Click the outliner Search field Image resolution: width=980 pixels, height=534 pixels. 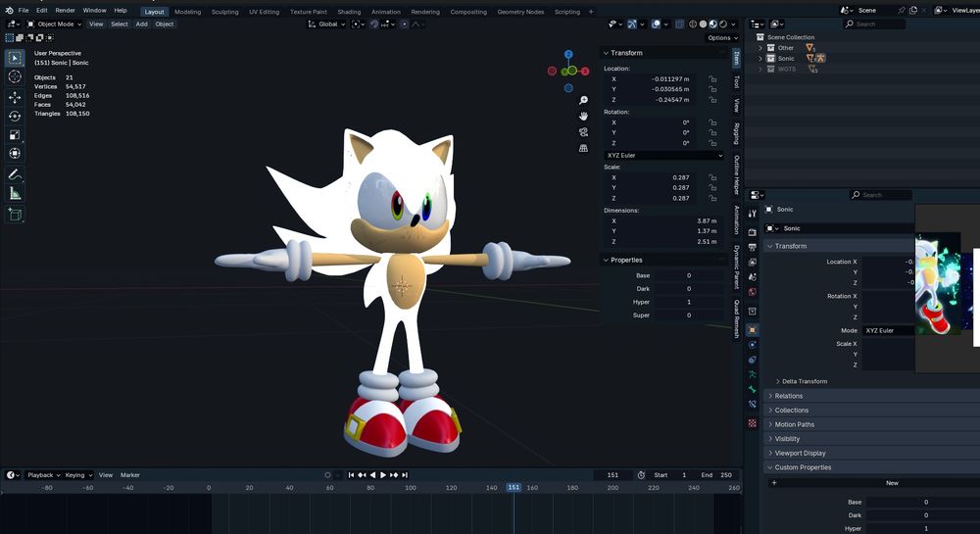(874, 24)
